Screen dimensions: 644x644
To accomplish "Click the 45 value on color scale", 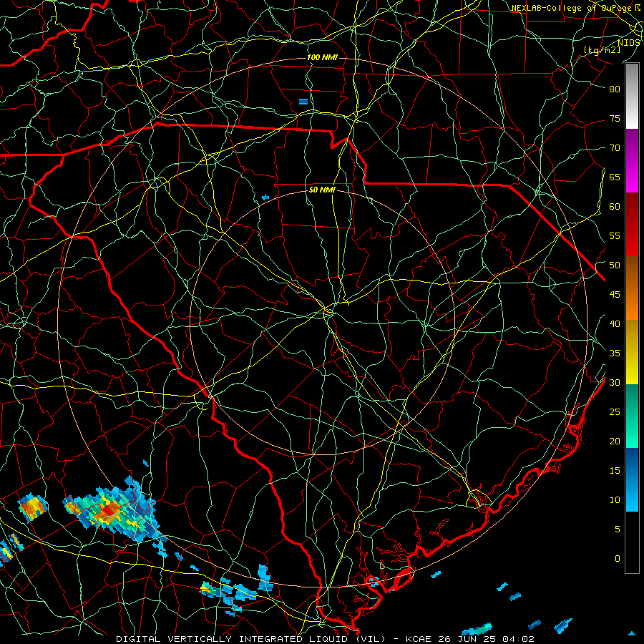I will (615, 295).
